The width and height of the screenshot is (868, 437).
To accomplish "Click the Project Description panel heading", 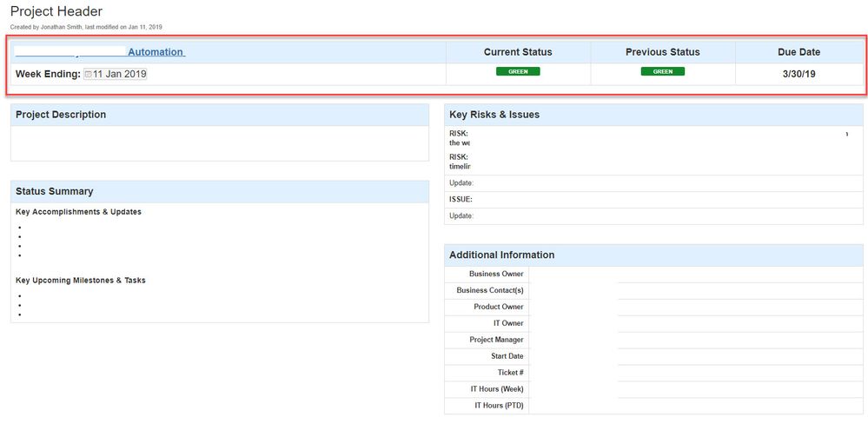I will point(61,115).
